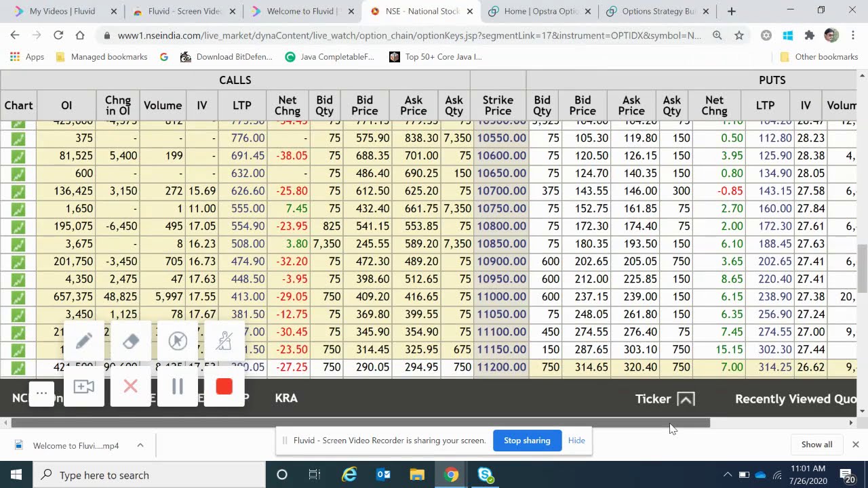Screen dimensions: 868x488
Task: Open a new browser tab
Action: tap(731, 12)
